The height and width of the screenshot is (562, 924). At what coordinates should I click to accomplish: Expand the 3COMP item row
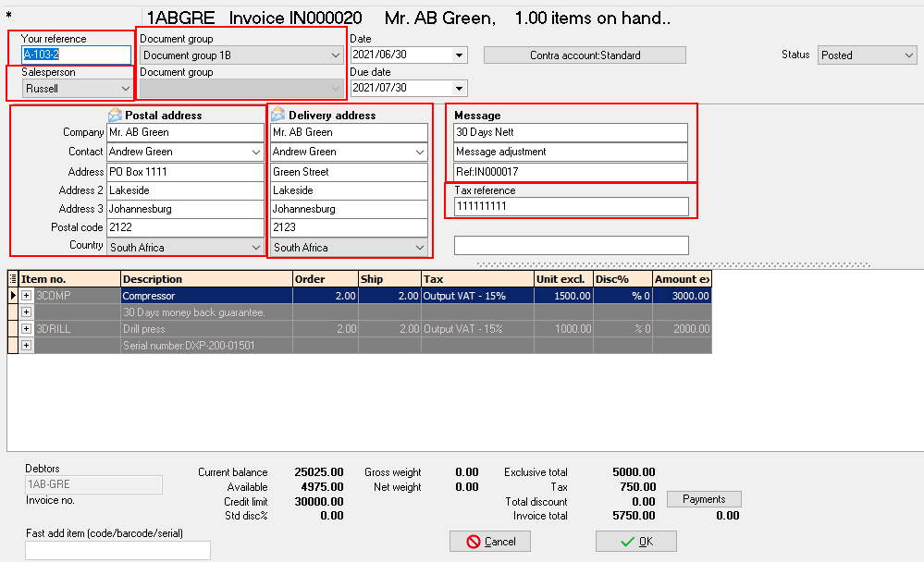[27, 296]
